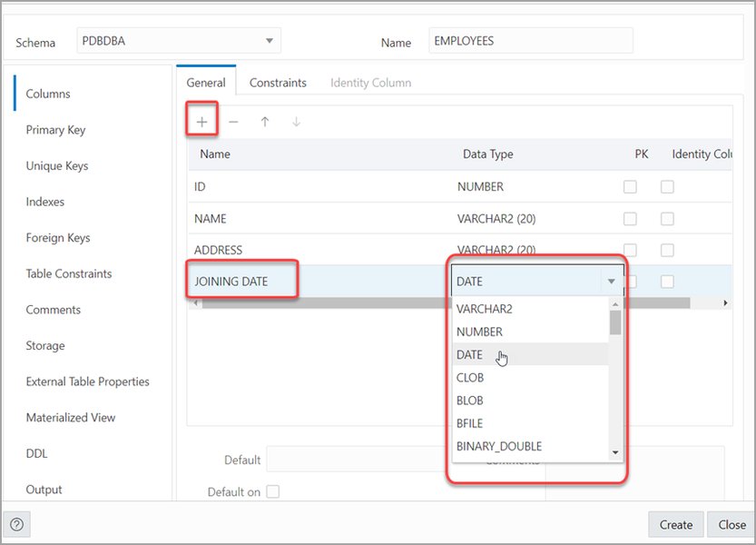Image resolution: width=756 pixels, height=545 pixels.
Task: Click the Close button
Action: point(731,524)
